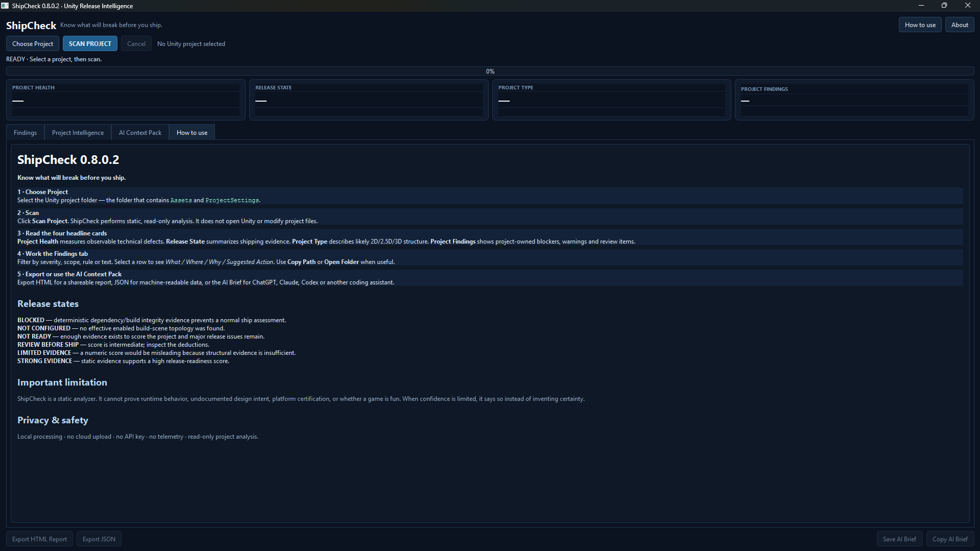
Task: Open the Project Intelligence tab
Action: coord(78,133)
